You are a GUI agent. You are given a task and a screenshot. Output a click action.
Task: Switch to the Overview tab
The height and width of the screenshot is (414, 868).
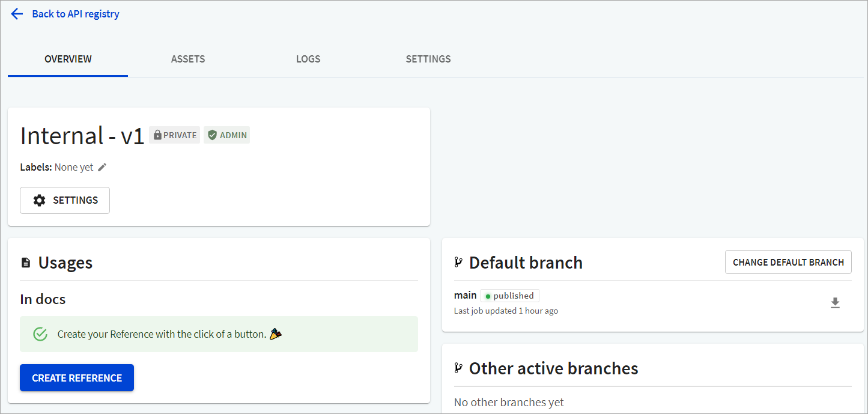tap(68, 59)
